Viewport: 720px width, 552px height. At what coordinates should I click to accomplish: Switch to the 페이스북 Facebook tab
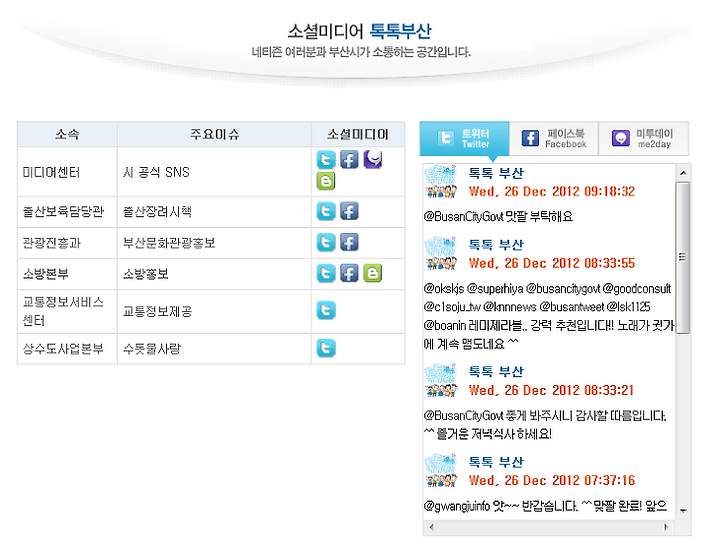554,138
